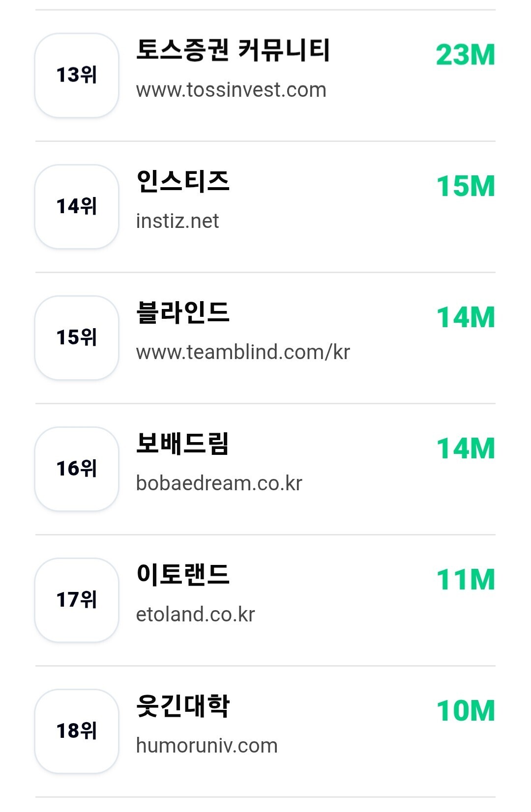Click the 23M traffic figure

[466, 55]
